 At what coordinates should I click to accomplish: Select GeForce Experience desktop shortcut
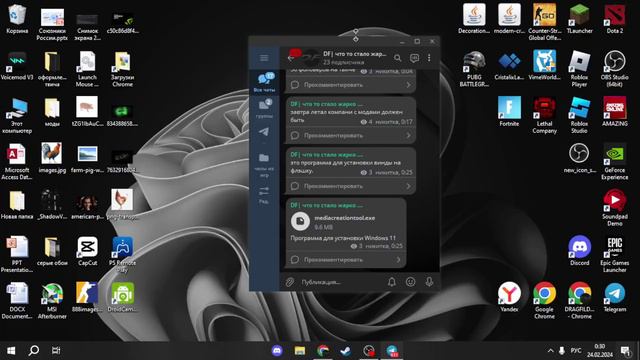pos(615,162)
